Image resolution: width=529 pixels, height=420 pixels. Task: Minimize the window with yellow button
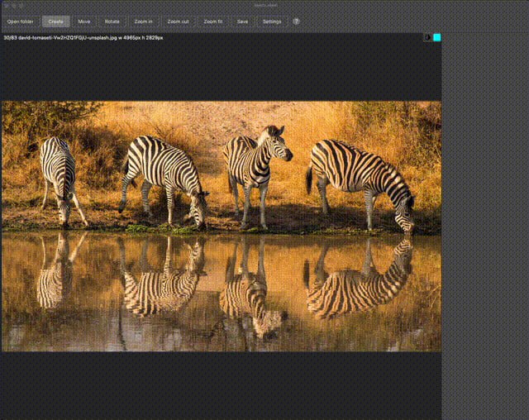pos(14,5)
